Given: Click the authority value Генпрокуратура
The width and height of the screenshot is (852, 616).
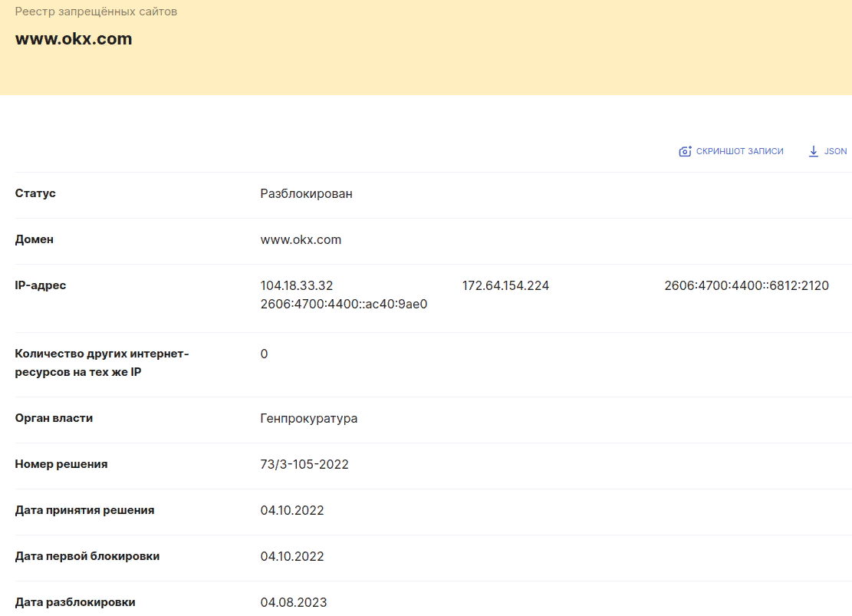Looking at the screenshot, I should [x=309, y=419].
